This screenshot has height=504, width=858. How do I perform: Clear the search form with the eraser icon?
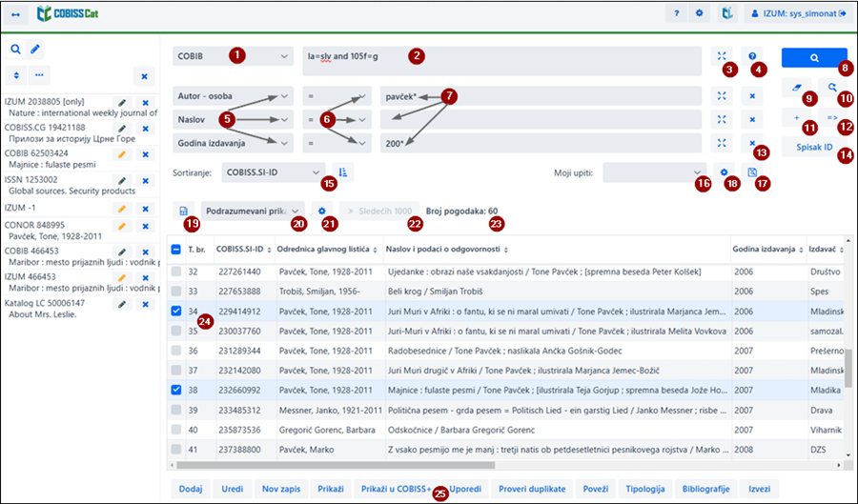pos(797,88)
